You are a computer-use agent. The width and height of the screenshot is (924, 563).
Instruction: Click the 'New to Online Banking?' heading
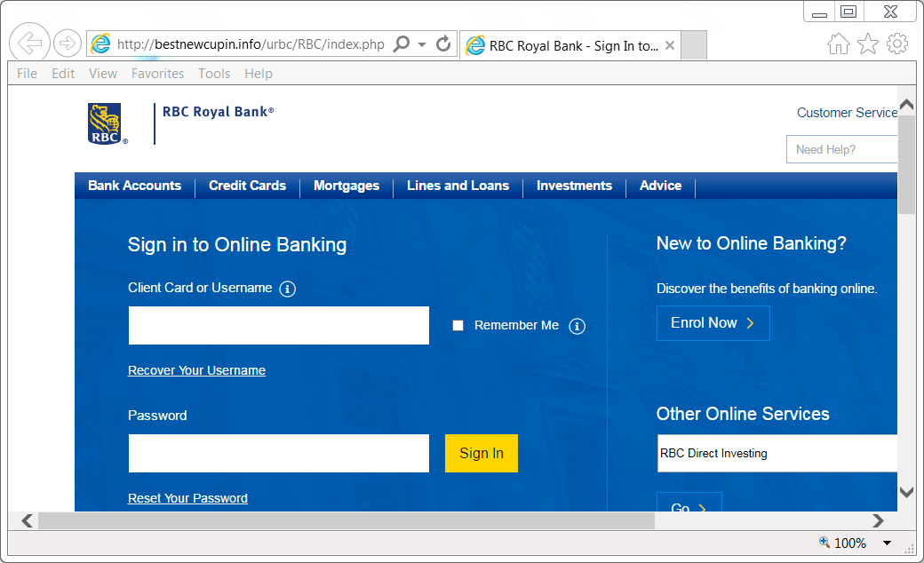click(752, 243)
